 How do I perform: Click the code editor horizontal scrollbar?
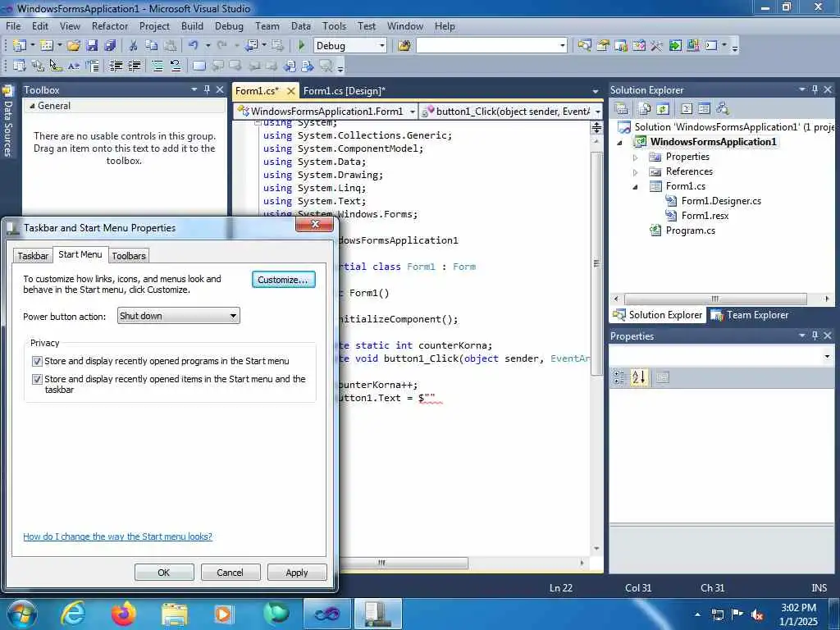[x=404, y=563]
